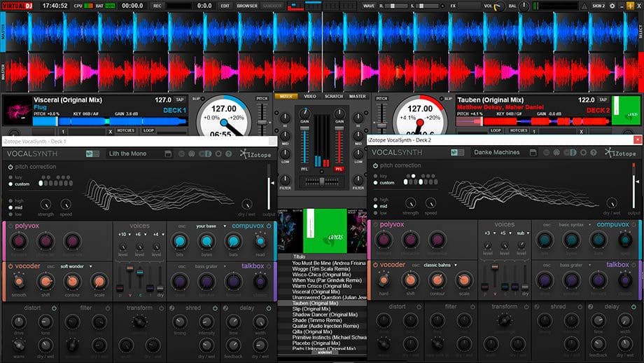The image size is (644, 363).
Task: Click green 'aras' album cover thumbnail
Action: click(325, 231)
